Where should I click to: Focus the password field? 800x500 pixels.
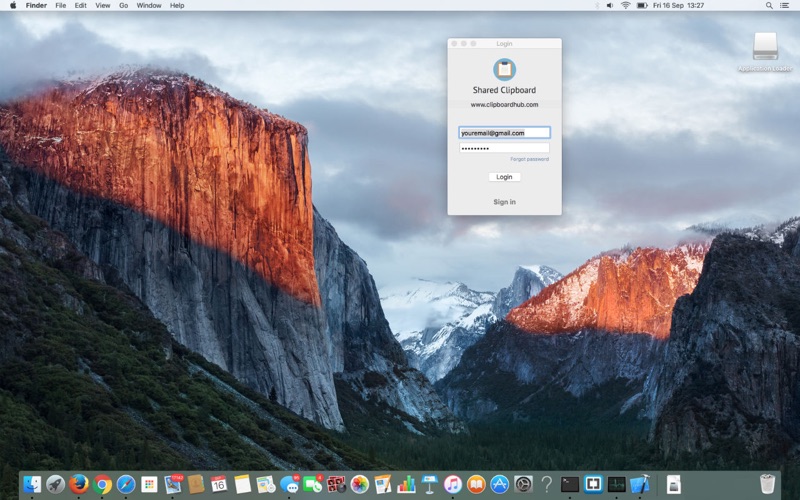[x=504, y=148]
